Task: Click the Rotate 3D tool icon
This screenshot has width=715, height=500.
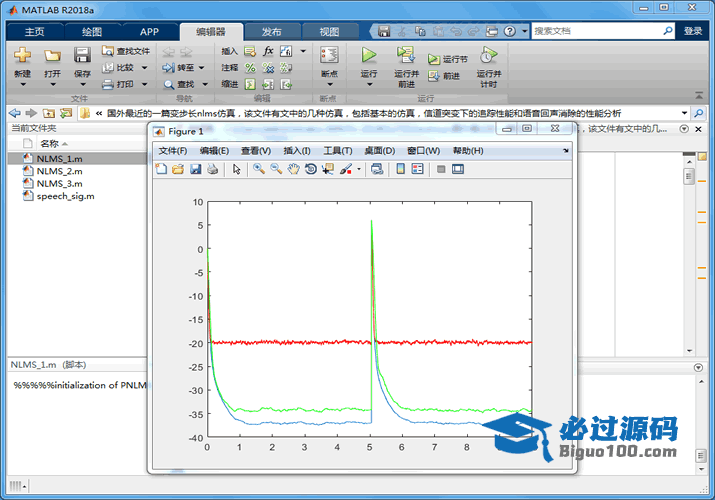Action: pos(310,169)
